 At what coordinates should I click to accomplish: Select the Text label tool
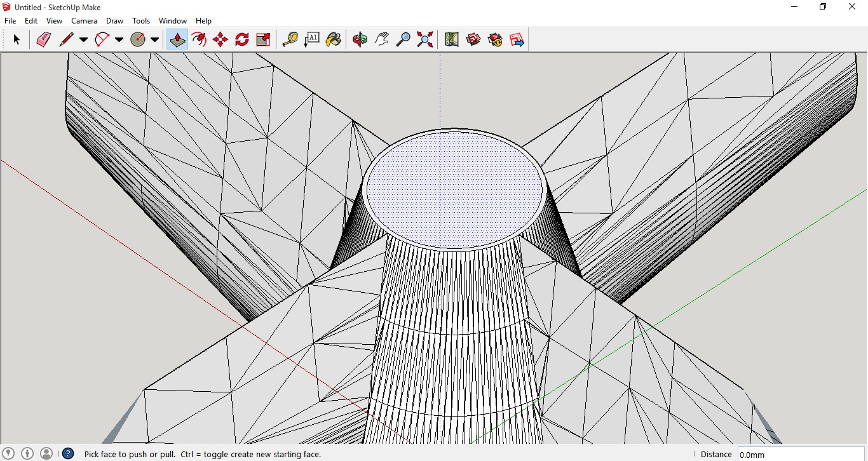click(x=311, y=39)
